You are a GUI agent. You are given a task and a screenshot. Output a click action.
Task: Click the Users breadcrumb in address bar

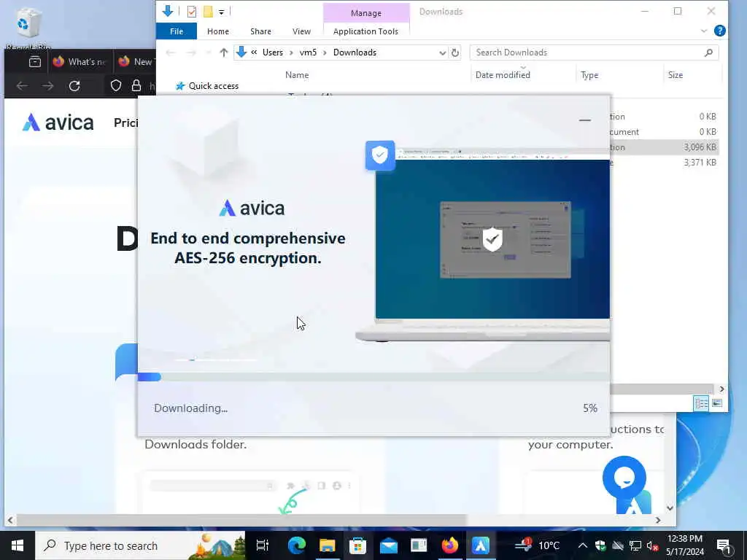[273, 52]
